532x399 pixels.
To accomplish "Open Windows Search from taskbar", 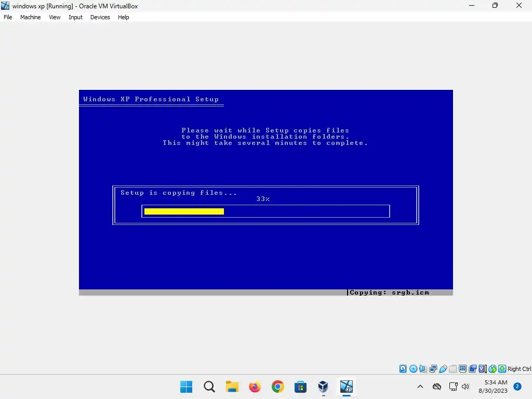I will tap(209, 387).
